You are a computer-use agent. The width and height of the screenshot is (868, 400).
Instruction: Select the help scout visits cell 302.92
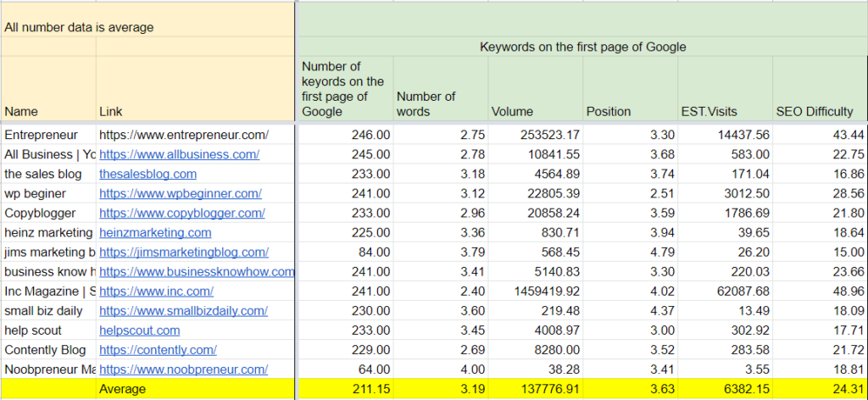coord(725,331)
